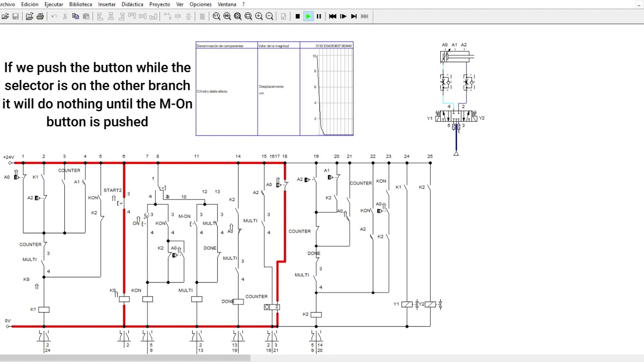Select the COUNTER coil component

(x=272, y=307)
